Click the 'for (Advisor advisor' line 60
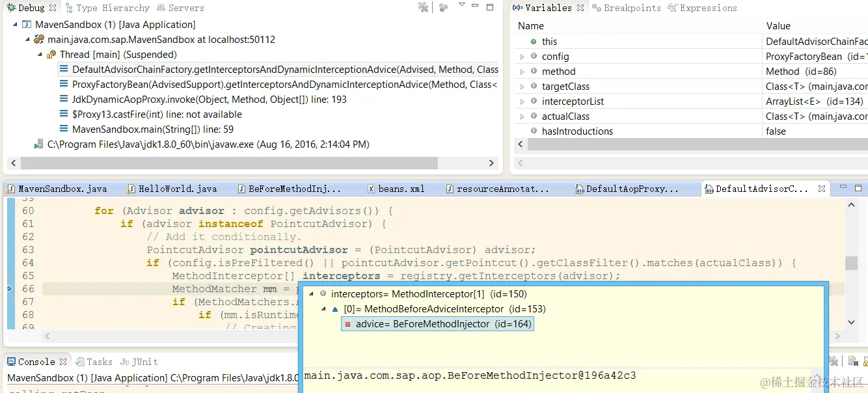 (243, 211)
